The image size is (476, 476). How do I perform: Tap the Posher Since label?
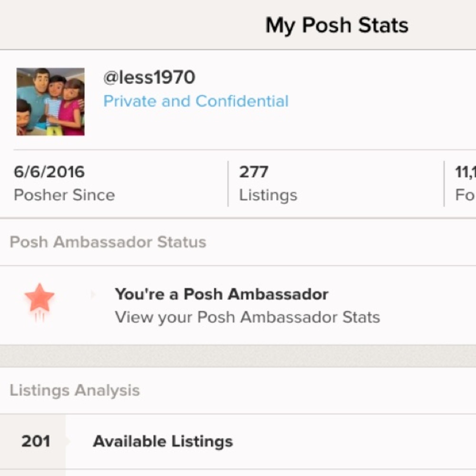point(64,195)
